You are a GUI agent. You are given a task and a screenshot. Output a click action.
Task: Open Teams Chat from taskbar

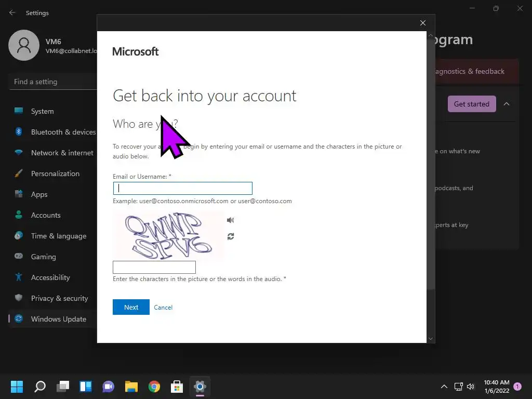pos(108,386)
